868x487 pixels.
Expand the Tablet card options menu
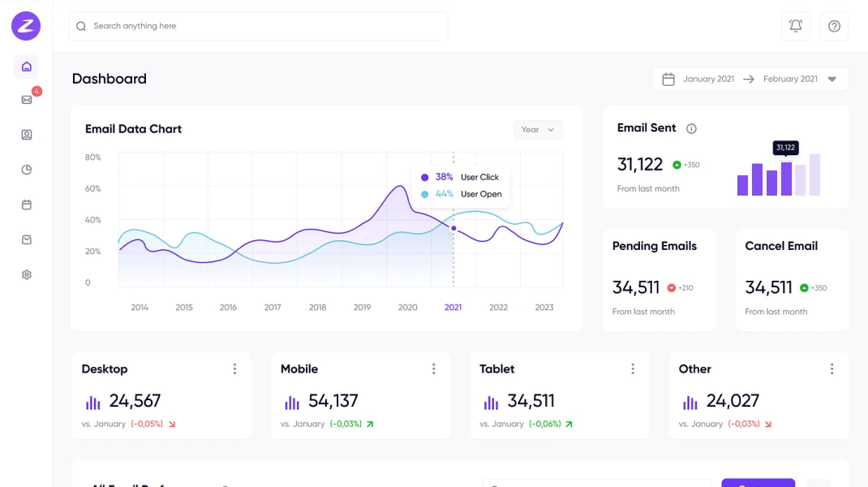coord(633,369)
